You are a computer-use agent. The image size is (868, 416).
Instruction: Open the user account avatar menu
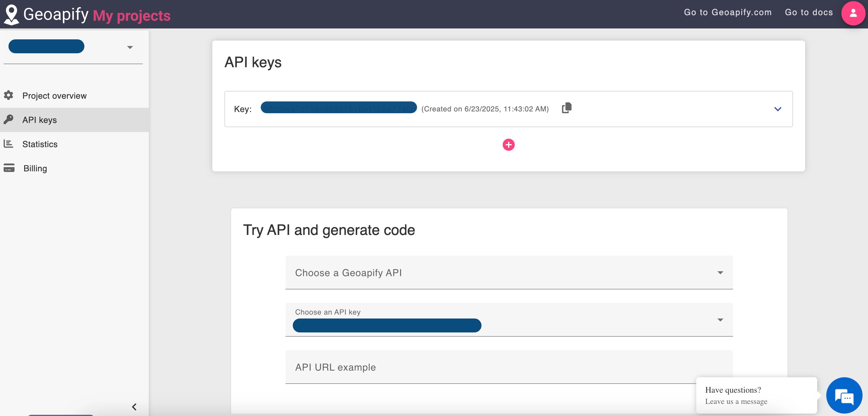coord(853,13)
